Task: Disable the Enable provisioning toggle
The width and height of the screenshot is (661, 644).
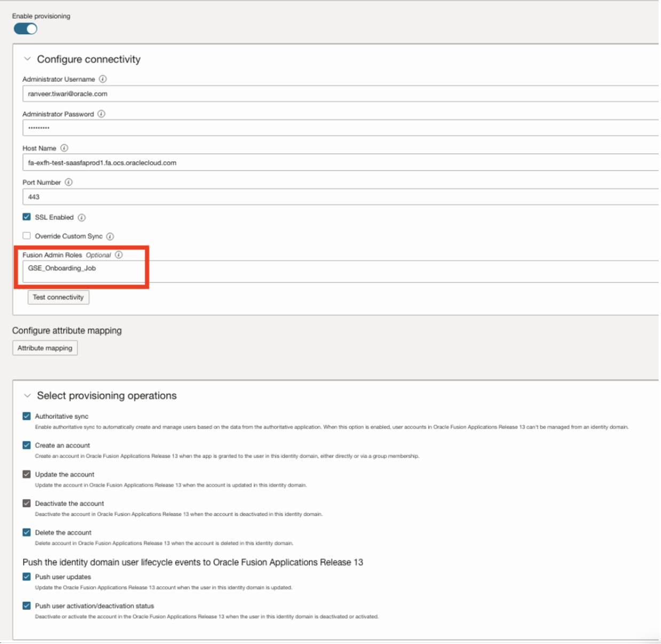Action: click(x=25, y=28)
